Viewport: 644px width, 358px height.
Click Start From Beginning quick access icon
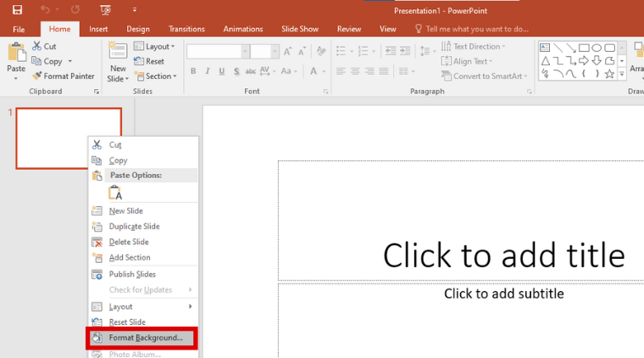[105, 9]
